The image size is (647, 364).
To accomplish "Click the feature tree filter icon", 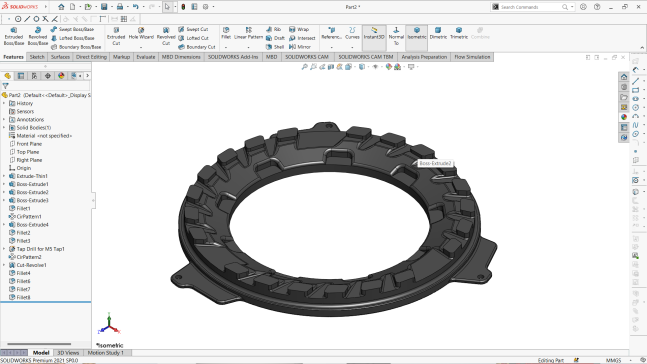I will [x=5, y=86].
